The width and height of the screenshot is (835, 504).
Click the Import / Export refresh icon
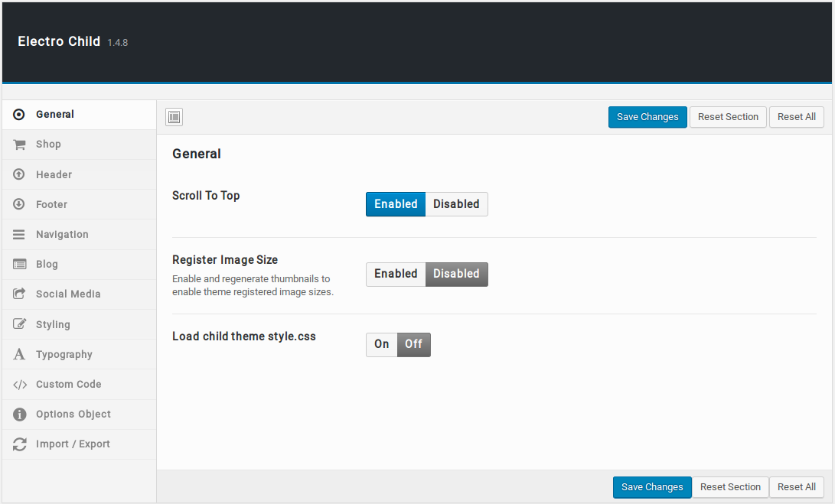[x=19, y=444]
